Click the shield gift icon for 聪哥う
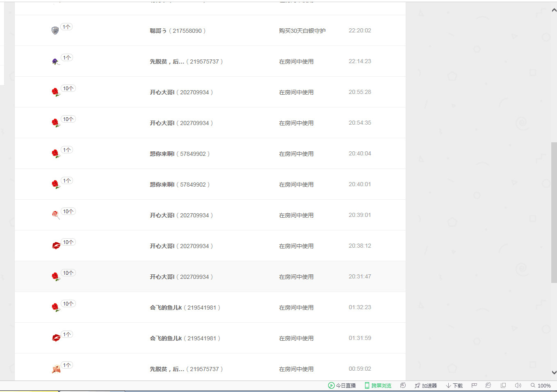This screenshot has width=557, height=392. 55,30
